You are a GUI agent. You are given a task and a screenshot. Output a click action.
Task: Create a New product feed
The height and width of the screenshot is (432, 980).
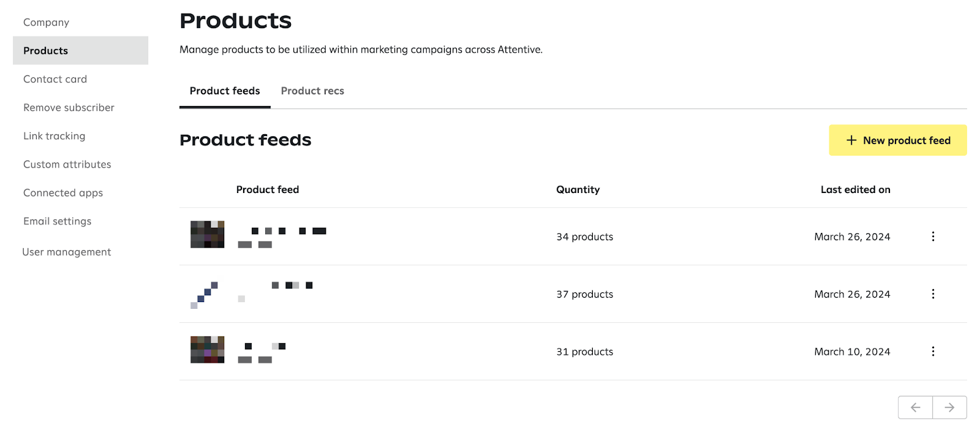(898, 140)
